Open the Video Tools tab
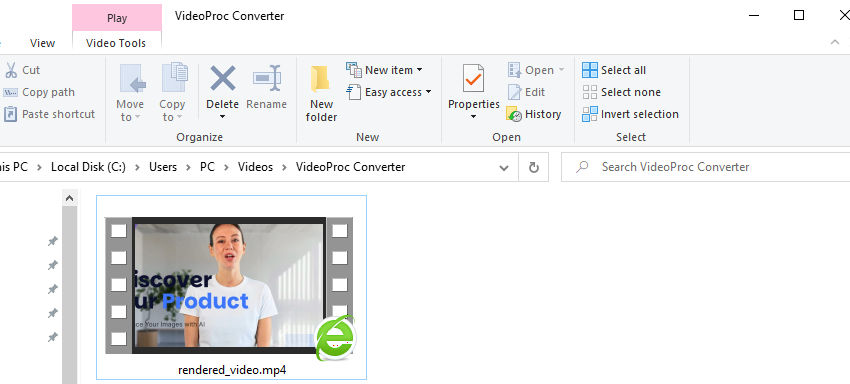Viewport: 850px width, 384px height. [x=116, y=43]
